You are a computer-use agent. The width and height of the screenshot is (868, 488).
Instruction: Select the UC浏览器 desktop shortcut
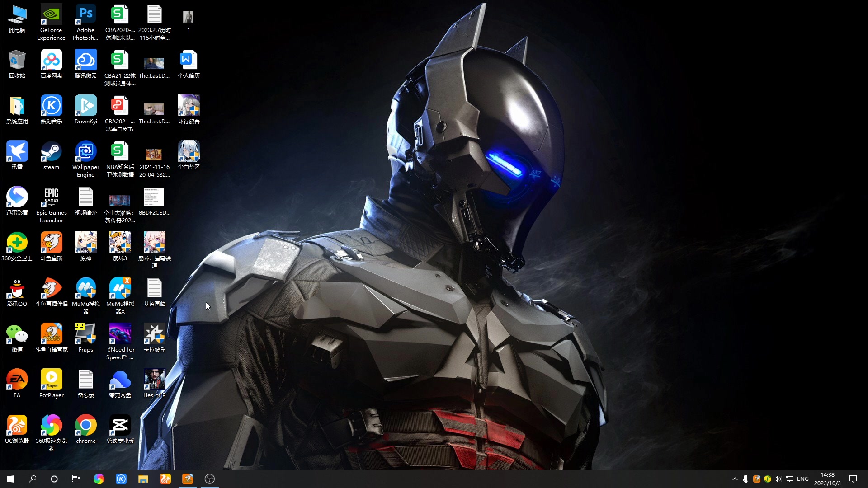17,430
